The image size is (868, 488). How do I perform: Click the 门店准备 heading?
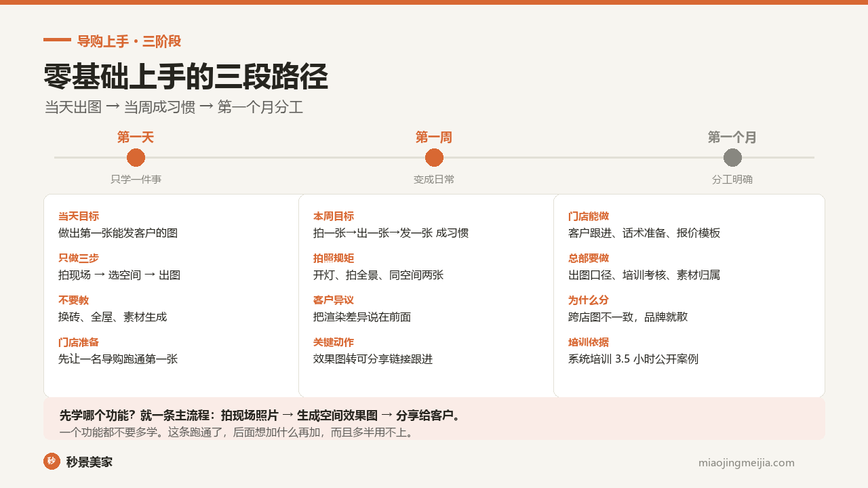tap(79, 342)
